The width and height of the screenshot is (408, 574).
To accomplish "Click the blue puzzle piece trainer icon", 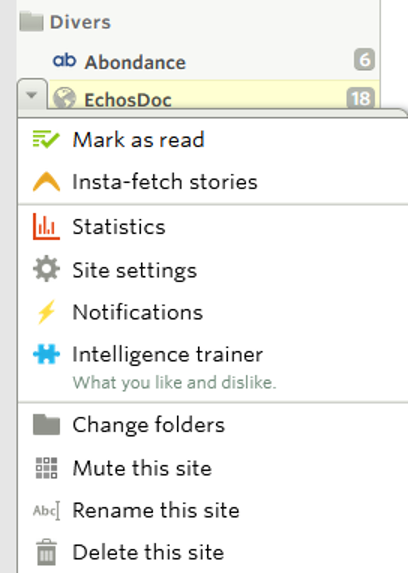I will click(46, 354).
